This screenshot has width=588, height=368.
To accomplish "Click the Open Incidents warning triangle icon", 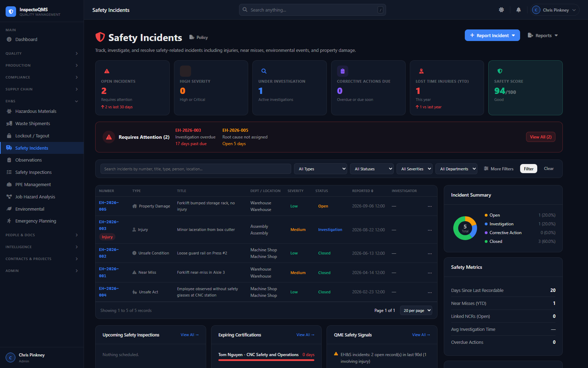I will [107, 71].
